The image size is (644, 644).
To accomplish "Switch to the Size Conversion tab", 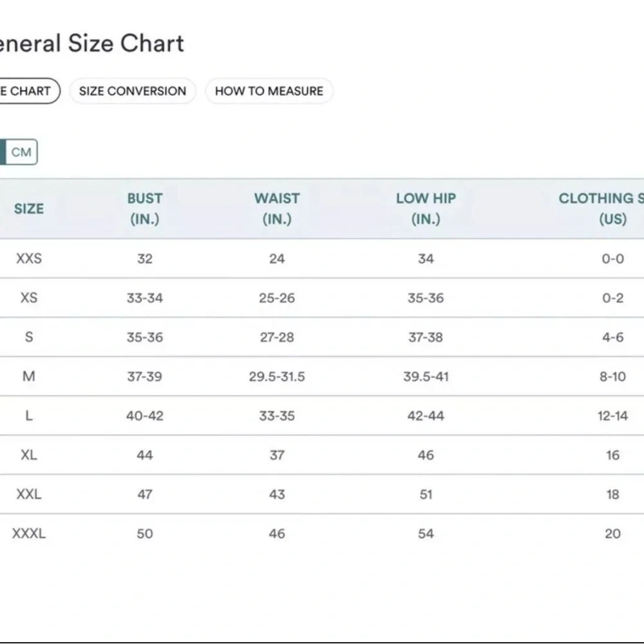I will tap(132, 91).
